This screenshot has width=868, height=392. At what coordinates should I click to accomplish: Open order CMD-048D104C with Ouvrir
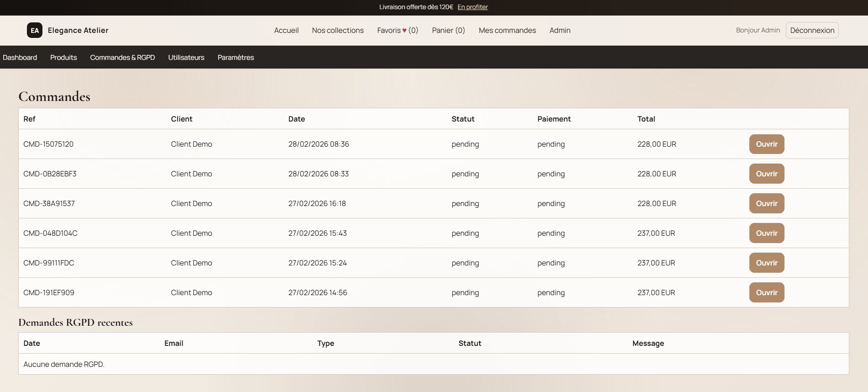(x=767, y=233)
